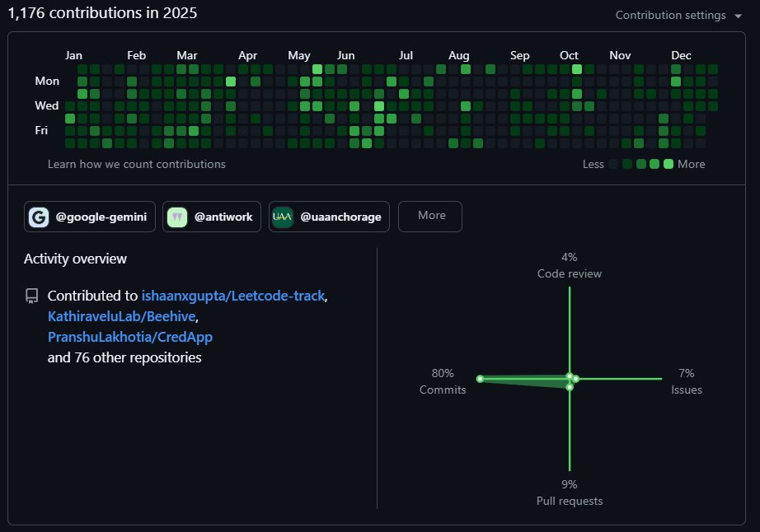760x532 pixels.
Task: Click the 4% Code review label
Action: click(x=570, y=265)
